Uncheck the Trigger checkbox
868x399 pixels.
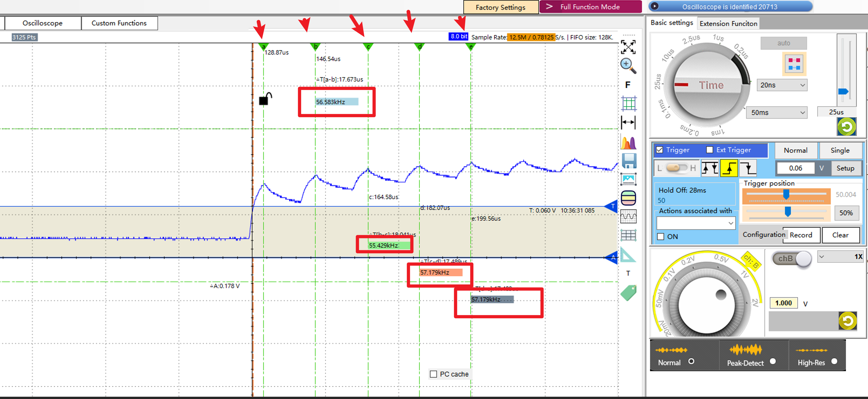pyautogui.click(x=660, y=150)
